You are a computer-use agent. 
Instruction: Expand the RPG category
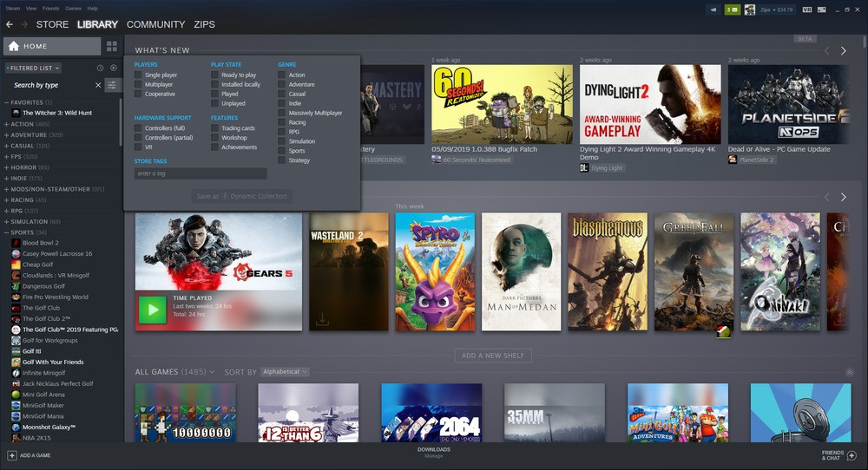(x=7, y=211)
